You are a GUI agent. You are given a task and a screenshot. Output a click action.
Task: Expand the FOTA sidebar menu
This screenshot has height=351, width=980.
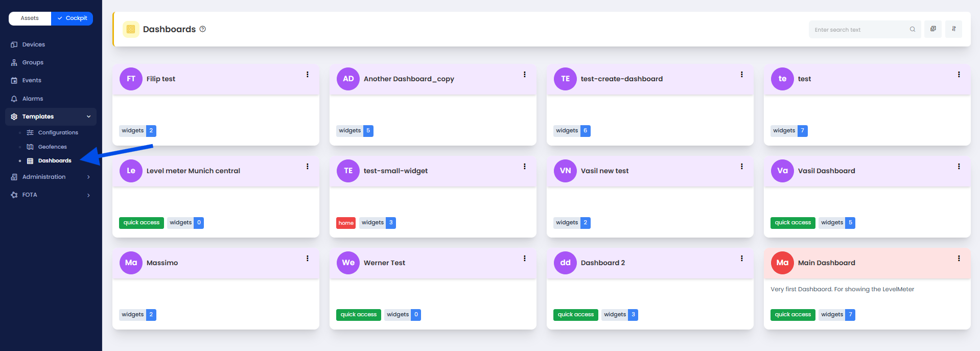pos(88,195)
